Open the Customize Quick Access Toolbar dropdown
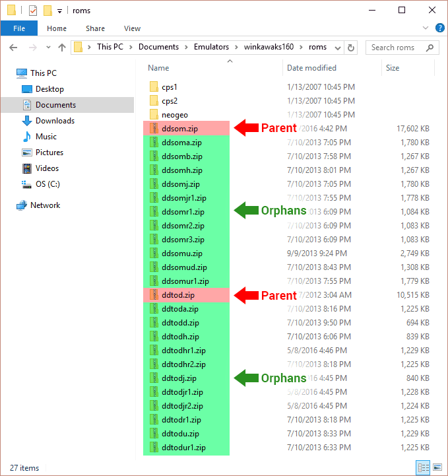 [59, 11]
